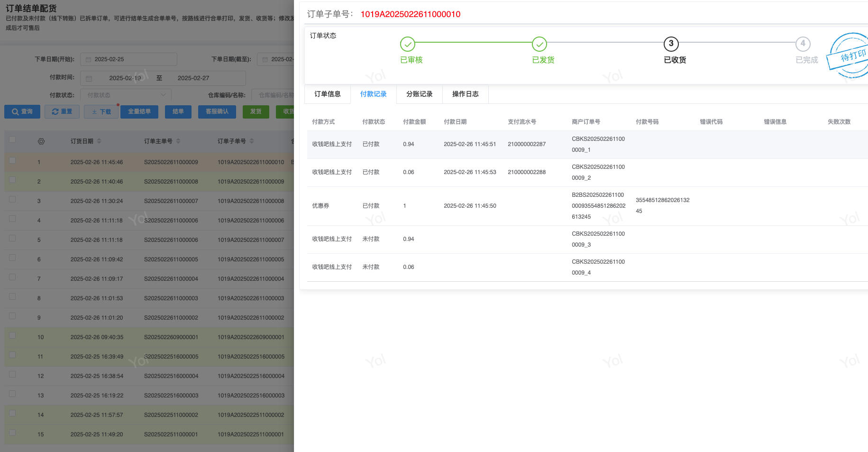Check the checkbox for row 1

click(x=12, y=160)
